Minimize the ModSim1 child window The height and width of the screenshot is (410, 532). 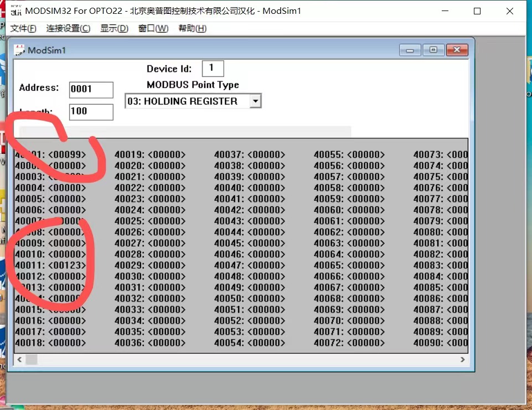pos(410,49)
